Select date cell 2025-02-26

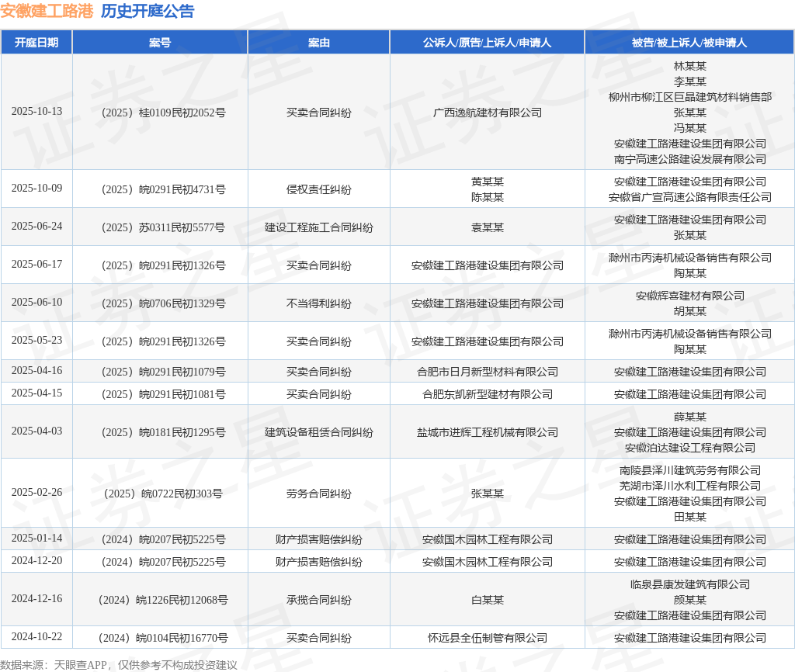(37, 492)
